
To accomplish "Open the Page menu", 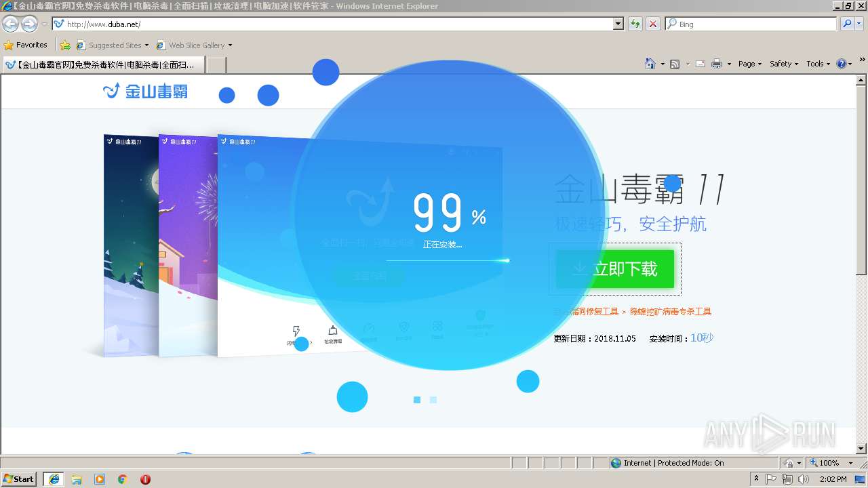I will pyautogui.click(x=749, y=64).
